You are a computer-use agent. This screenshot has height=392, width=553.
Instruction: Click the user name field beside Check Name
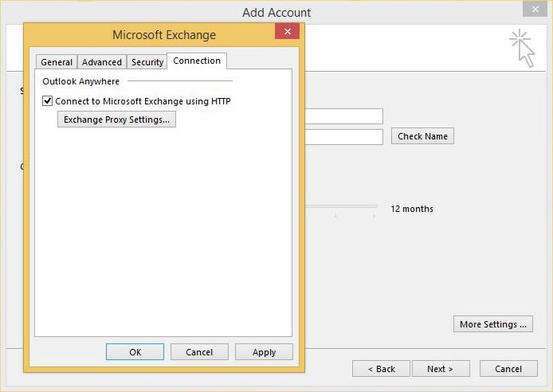(344, 137)
